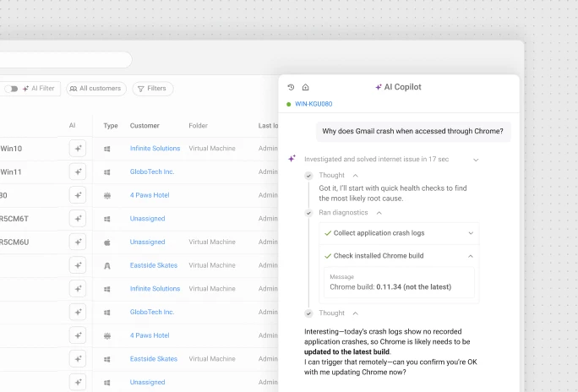
Task: Select the Win11 device name
Action: click(x=11, y=171)
